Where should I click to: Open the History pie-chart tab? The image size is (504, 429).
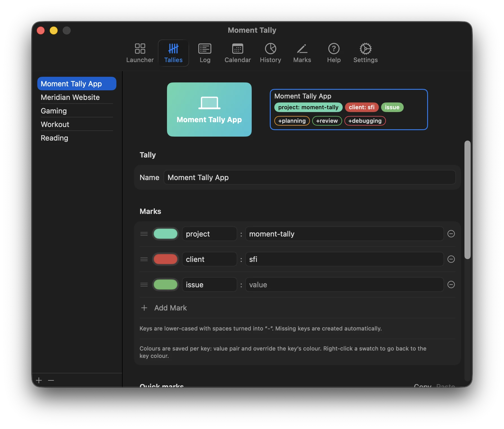270,53
